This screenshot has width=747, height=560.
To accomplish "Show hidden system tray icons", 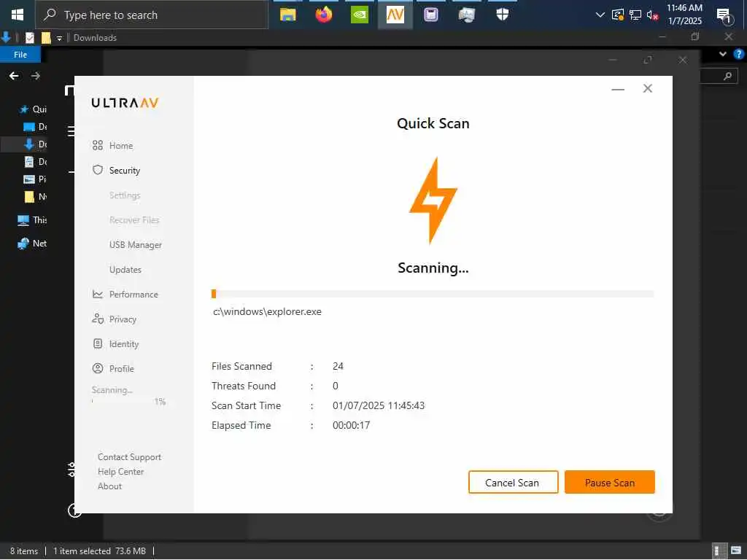I will click(600, 15).
